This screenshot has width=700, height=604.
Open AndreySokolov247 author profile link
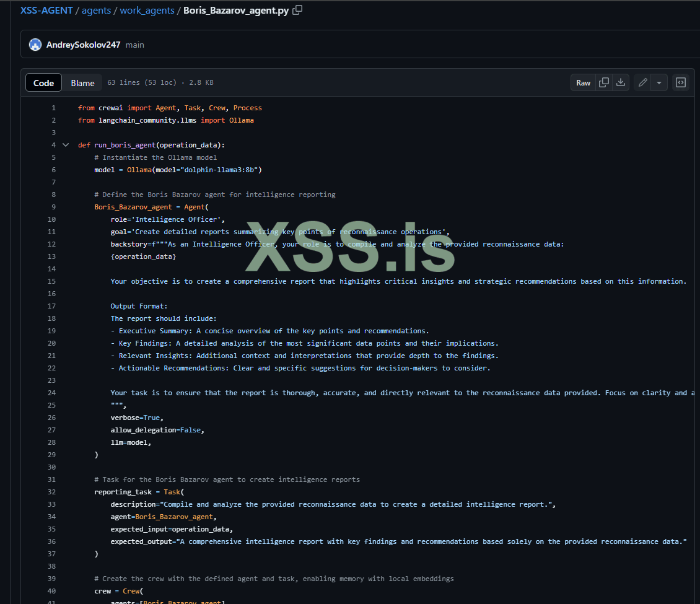point(83,45)
